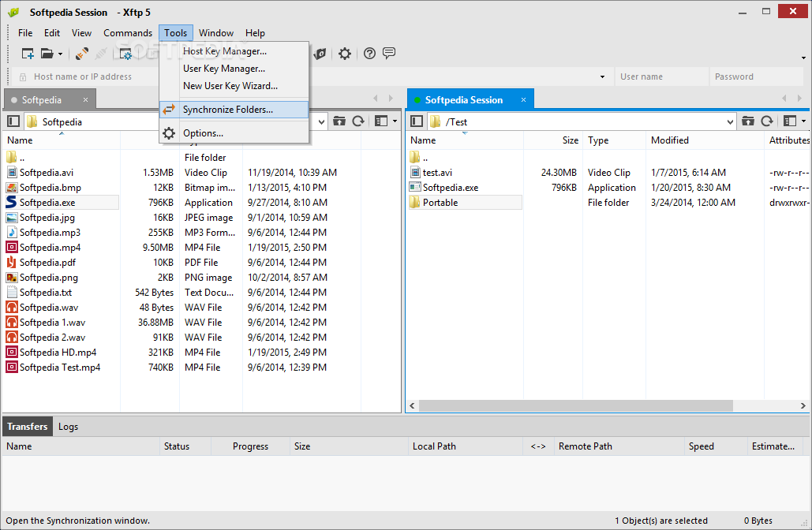Choose User Key Manager from Tools menu
The image size is (812, 530).
[x=234, y=69]
